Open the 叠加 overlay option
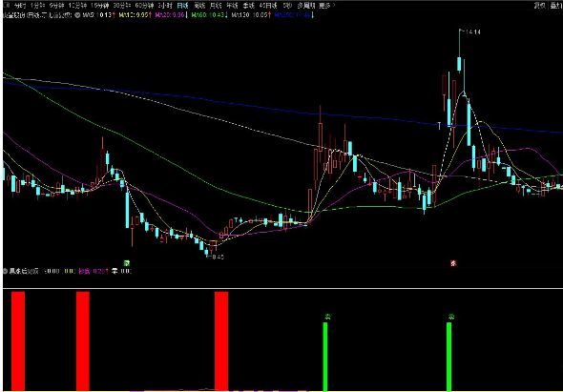The width and height of the screenshot is (563, 392). tap(556, 6)
